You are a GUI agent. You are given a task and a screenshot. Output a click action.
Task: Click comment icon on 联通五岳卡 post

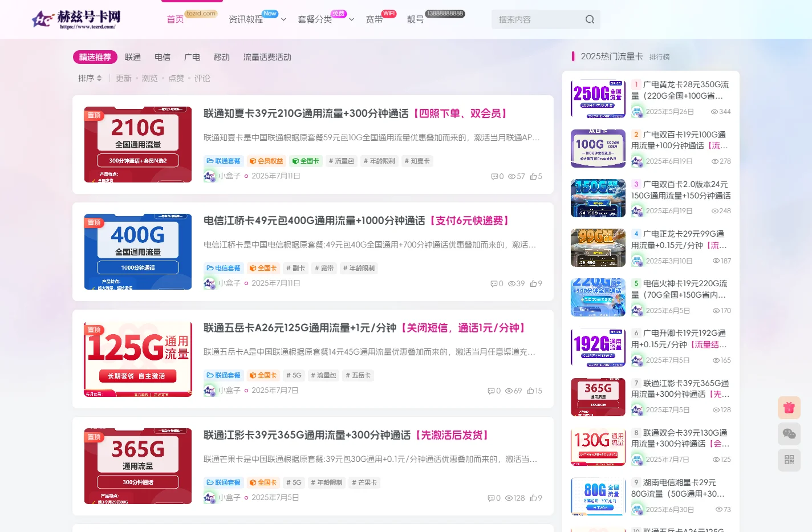pyautogui.click(x=491, y=391)
